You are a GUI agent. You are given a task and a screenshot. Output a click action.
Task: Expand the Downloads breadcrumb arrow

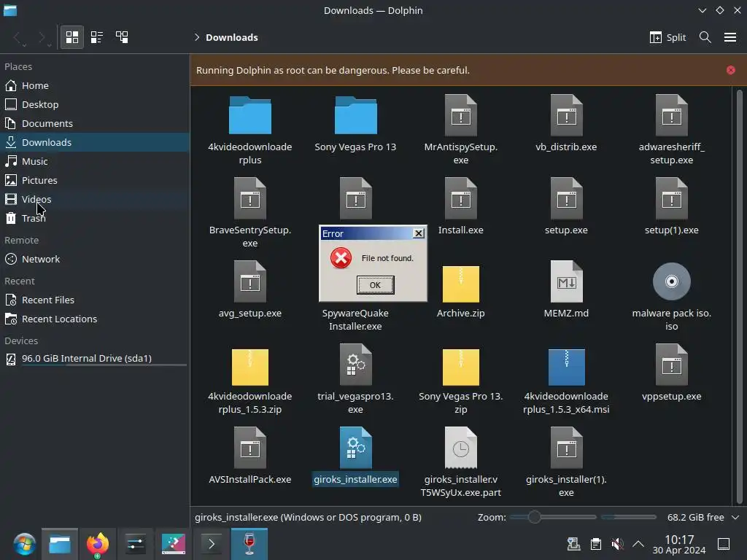pyautogui.click(x=197, y=37)
